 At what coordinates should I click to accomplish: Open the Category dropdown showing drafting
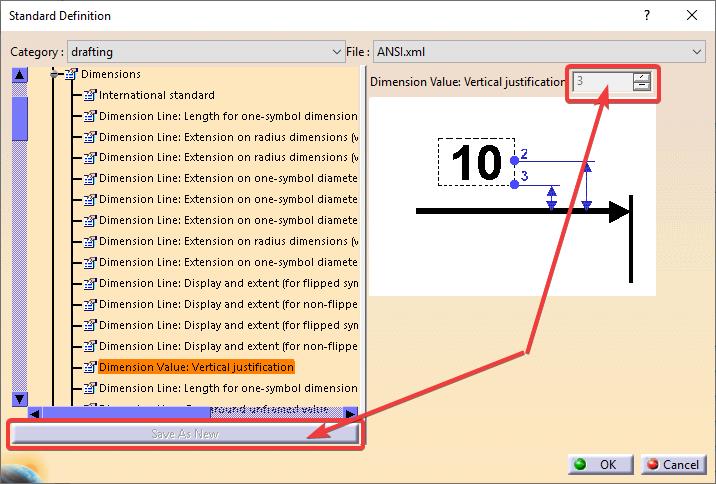point(206,52)
